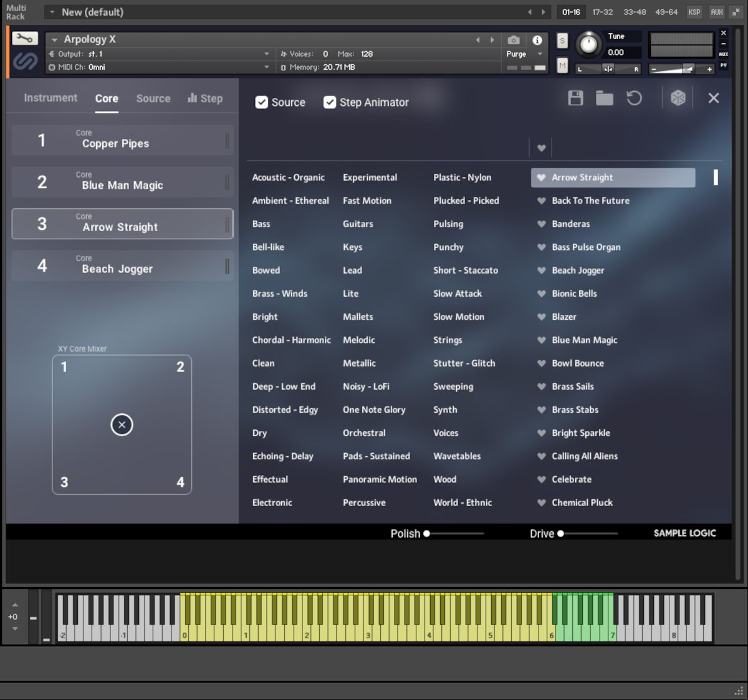Viewport: 748px width, 700px height.
Task: Switch to the Instrument tab
Action: [x=50, y=98]
